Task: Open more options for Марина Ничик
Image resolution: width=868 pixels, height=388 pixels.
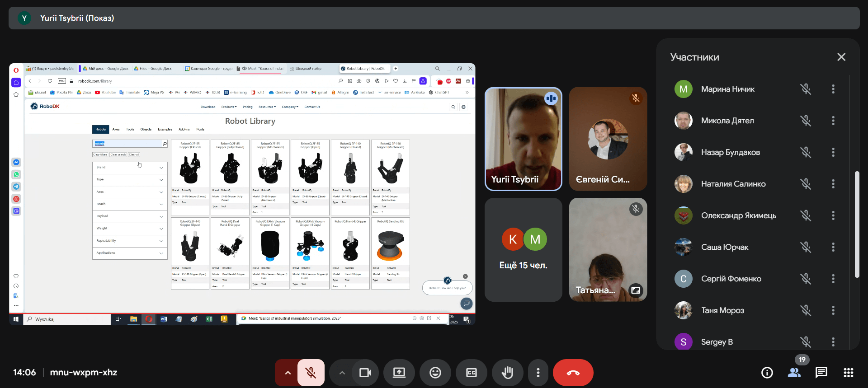Action: [833, 89]
